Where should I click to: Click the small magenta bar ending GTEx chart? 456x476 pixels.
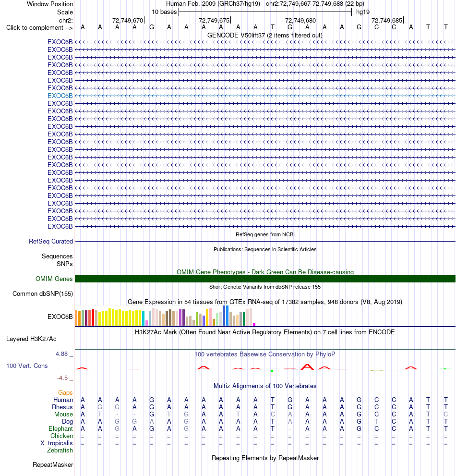click(x=254, y=325)
